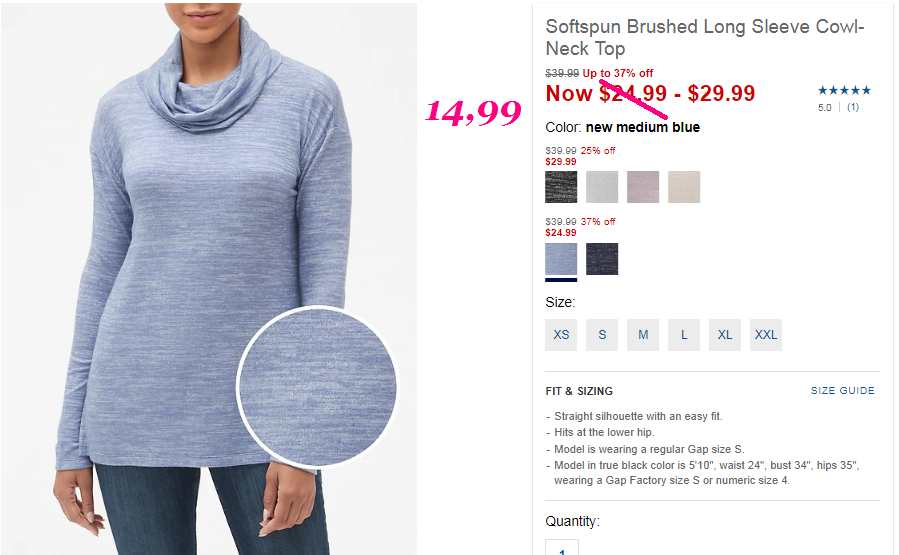Click the Quantity input field
This screenshot has height=555, width=899.
(562, 547)
